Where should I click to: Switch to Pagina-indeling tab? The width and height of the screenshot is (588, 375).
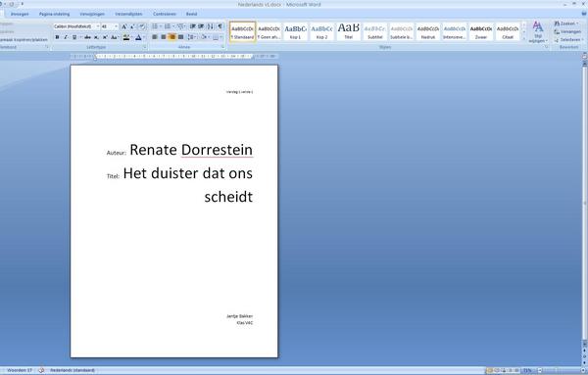(x=54, y=14)
